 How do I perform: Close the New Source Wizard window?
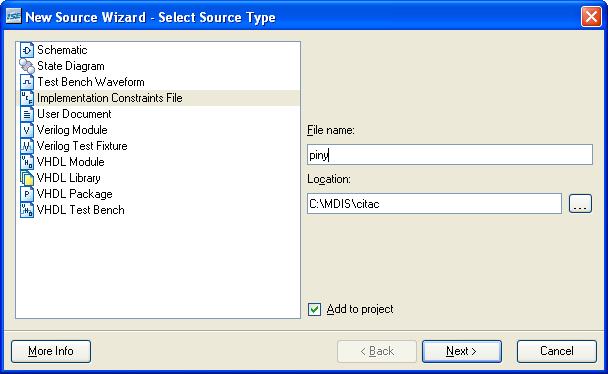[x=591, y=17]
